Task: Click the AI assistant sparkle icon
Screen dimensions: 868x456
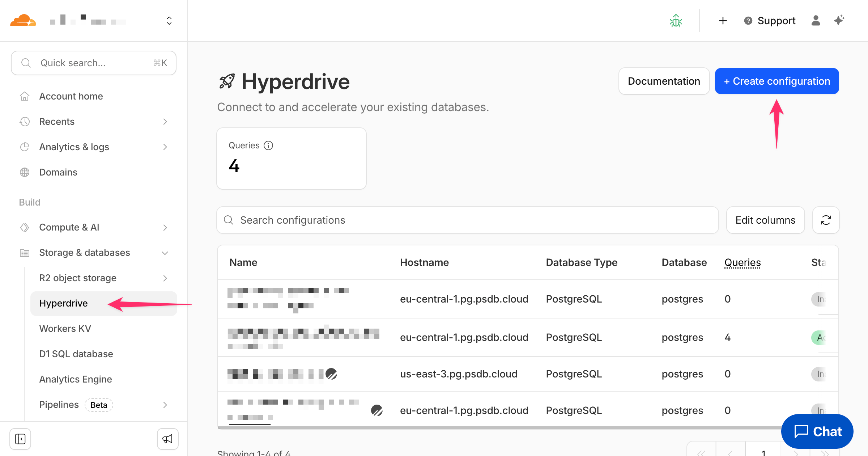Action: [839, 21]
